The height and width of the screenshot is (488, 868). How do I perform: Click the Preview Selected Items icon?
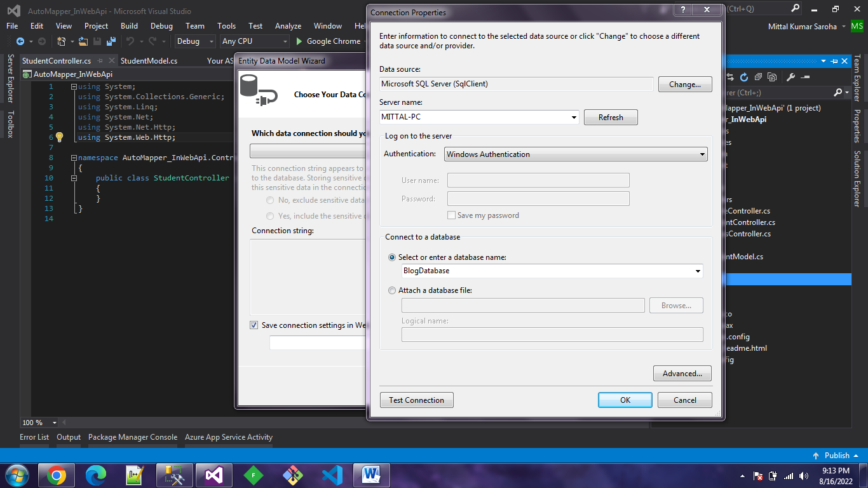click(x=805, y=77)
